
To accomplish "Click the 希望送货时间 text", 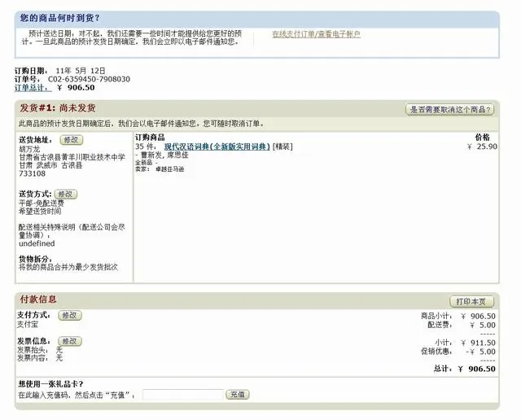I will [x=40, y=212].
